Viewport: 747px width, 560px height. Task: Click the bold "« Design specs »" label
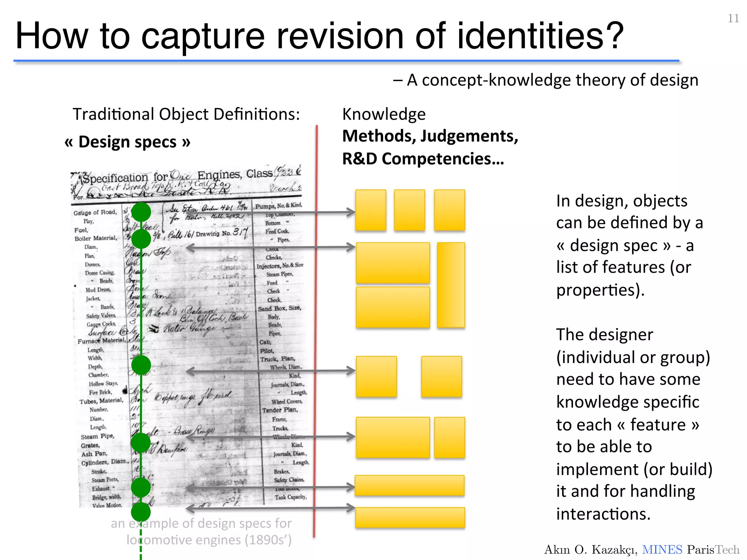127,142
